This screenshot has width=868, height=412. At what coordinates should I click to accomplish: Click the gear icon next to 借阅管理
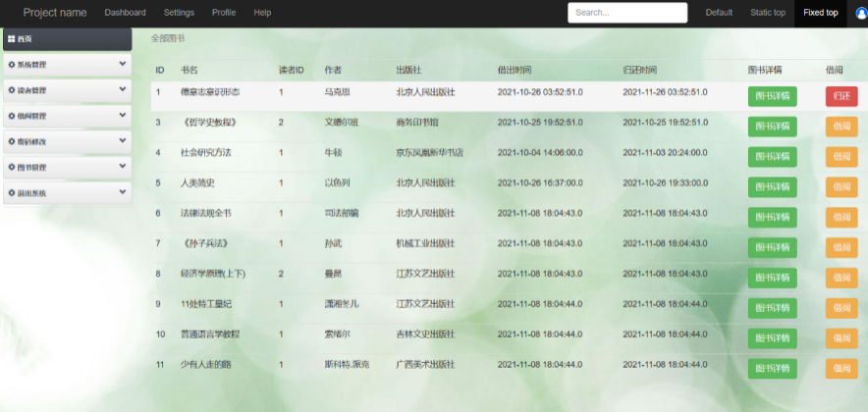[x=11, y=116]
